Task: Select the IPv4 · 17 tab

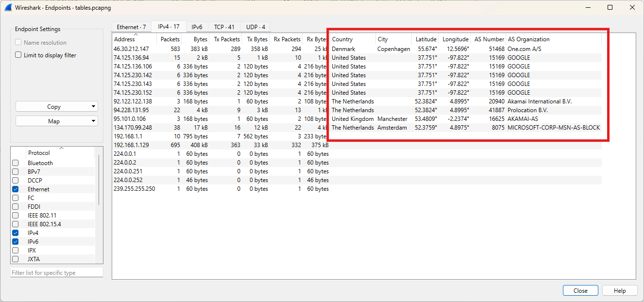Action: [x=169, y=27]
